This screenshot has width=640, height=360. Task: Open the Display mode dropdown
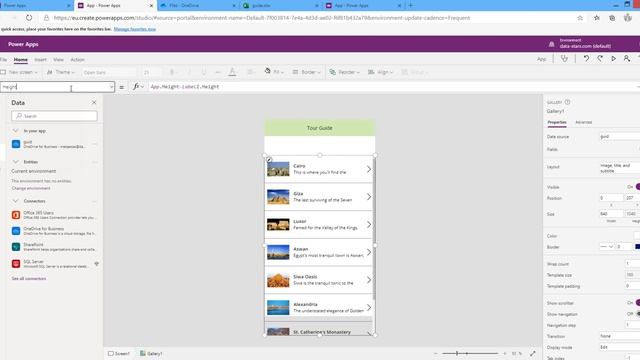coord(620,347)
